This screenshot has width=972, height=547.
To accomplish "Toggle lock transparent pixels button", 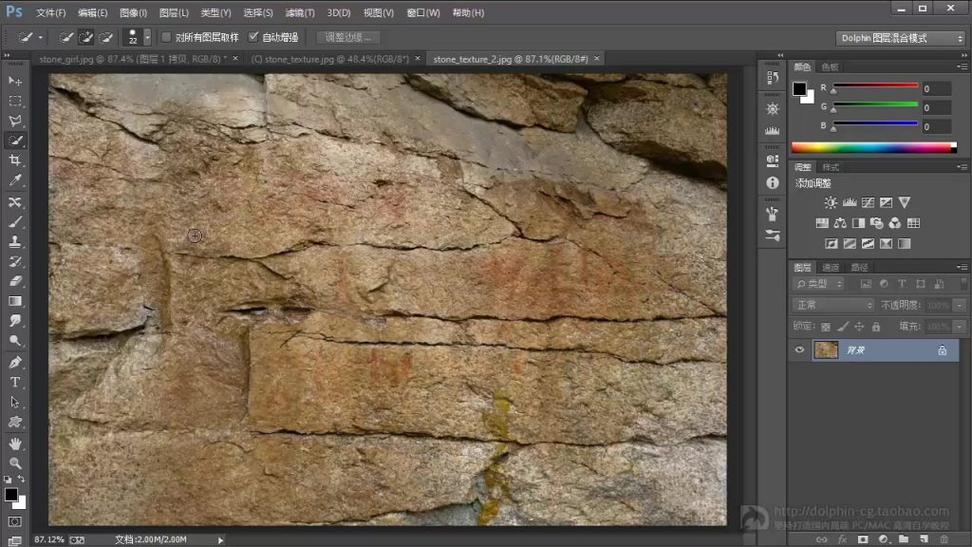I will pos(826,326).
